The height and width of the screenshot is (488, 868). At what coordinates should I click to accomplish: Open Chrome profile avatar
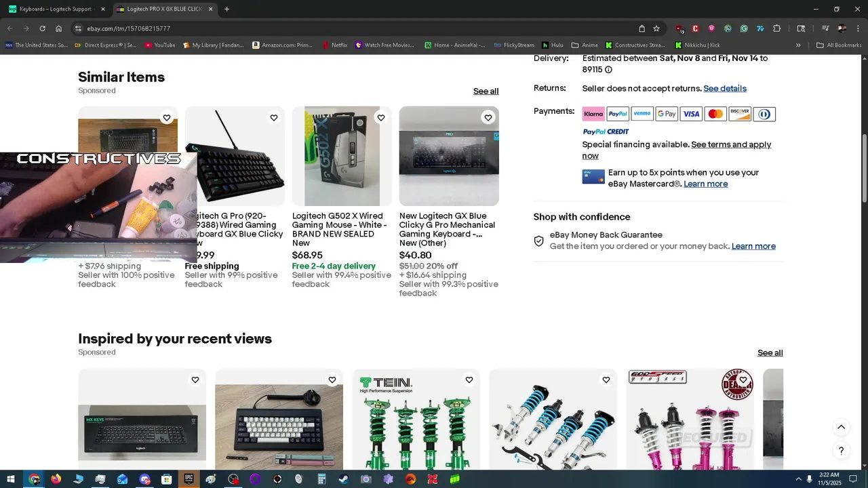coord(842,28)
